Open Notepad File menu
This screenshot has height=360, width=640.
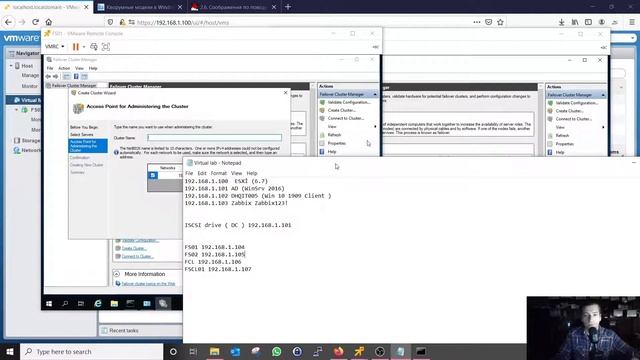point(189,173)
